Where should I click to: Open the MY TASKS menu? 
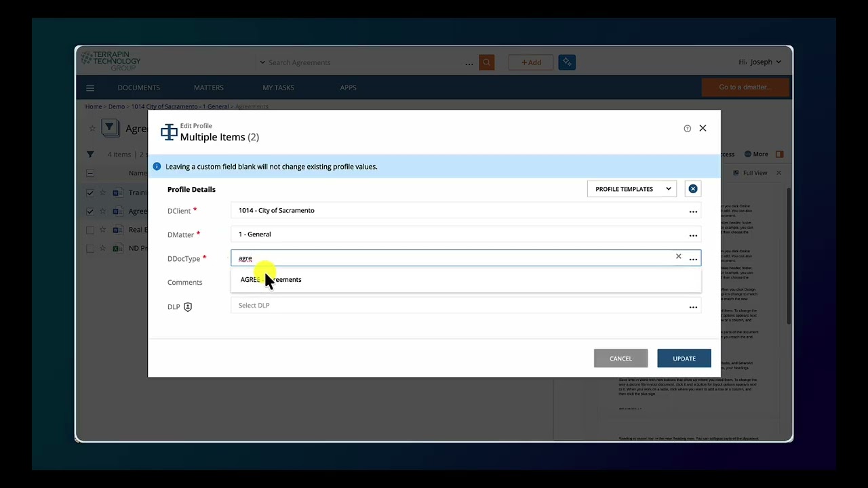[x=278, y=87]
